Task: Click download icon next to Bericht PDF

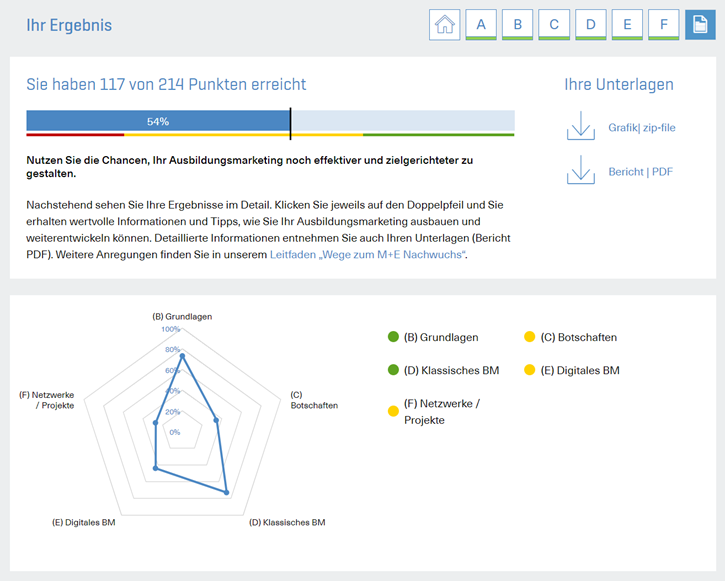Action: tap(581, 170)
